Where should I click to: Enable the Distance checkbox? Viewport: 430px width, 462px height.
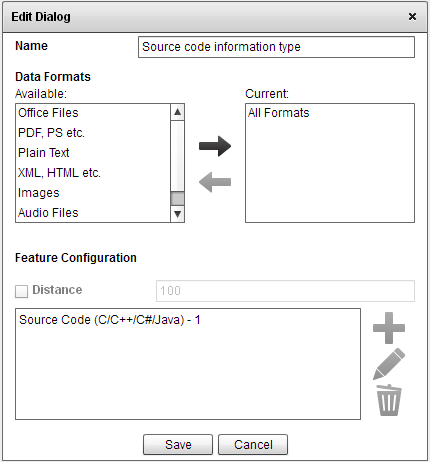22,291
